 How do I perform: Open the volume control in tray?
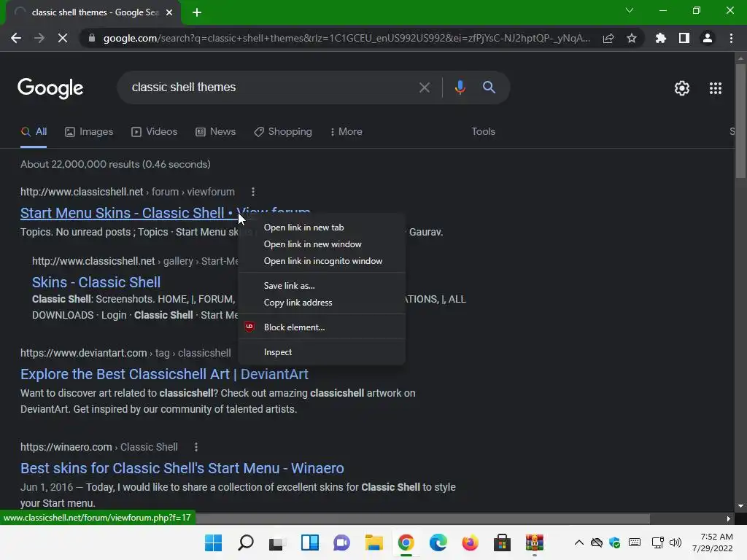click(676, 542)
